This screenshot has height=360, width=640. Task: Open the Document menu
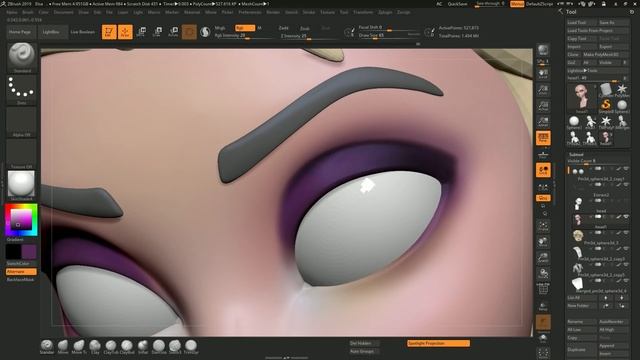64,12
